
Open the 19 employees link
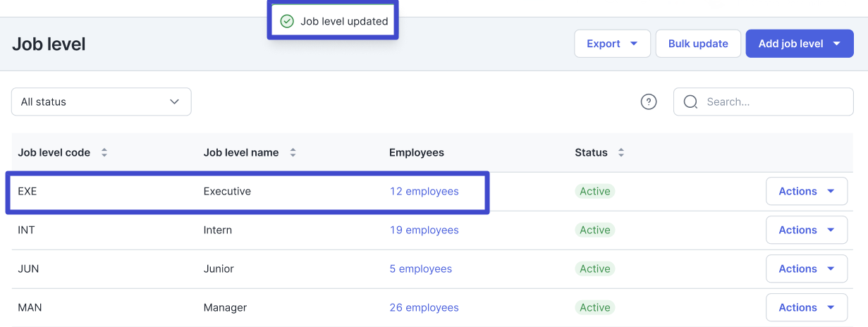(x=424, y=230)
